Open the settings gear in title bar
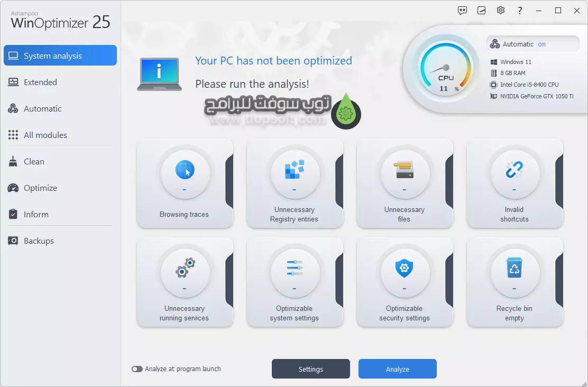The image size is (588, 387). pyautogui.click(x=501, y=10)
